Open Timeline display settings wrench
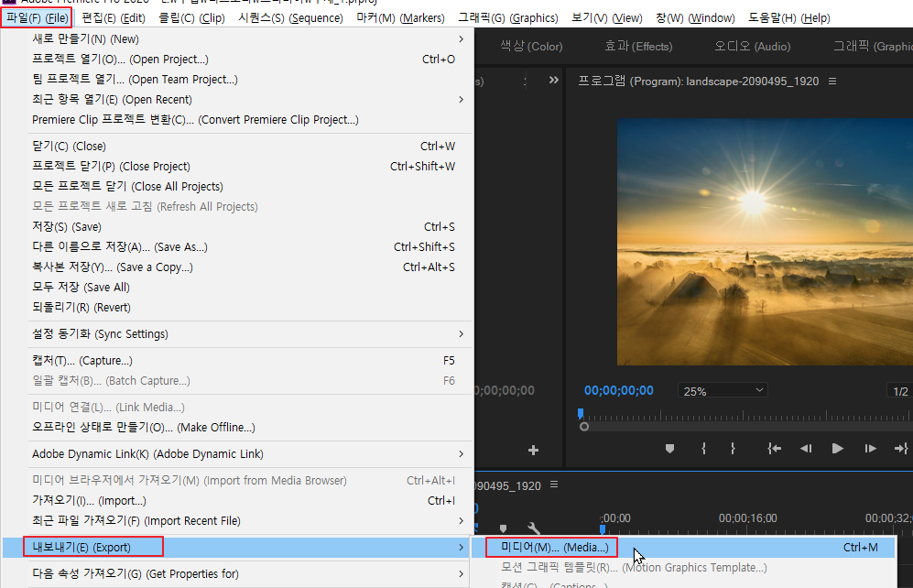This screenshot has height=588, width=913. 533,528
